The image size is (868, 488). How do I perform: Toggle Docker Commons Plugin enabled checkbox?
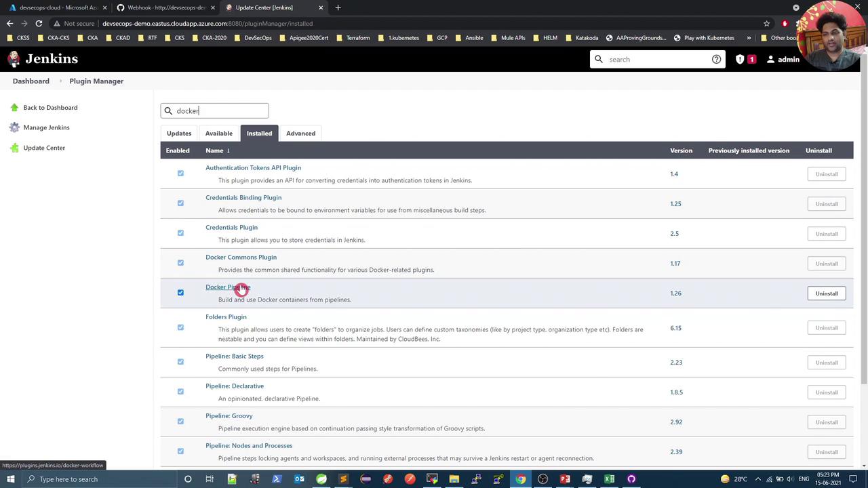coord(180,263)
